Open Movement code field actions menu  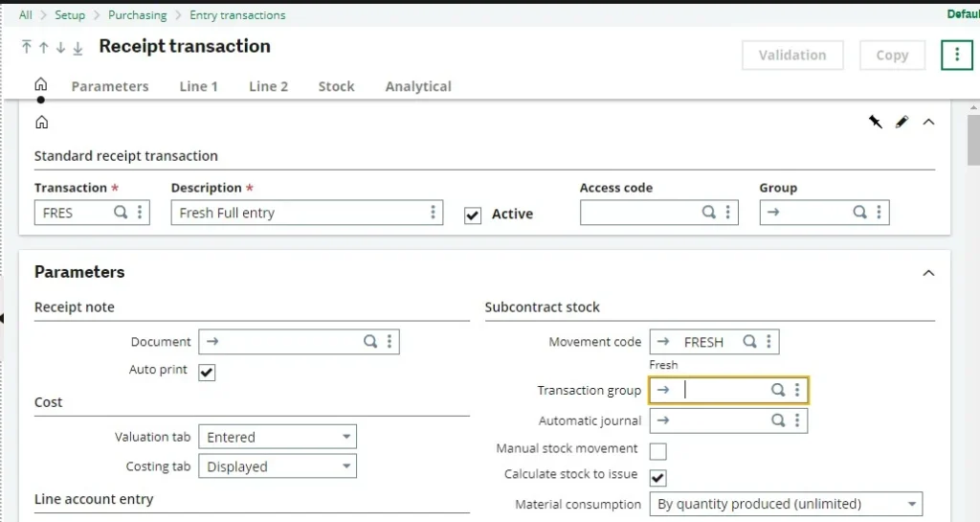coord(768,341)
